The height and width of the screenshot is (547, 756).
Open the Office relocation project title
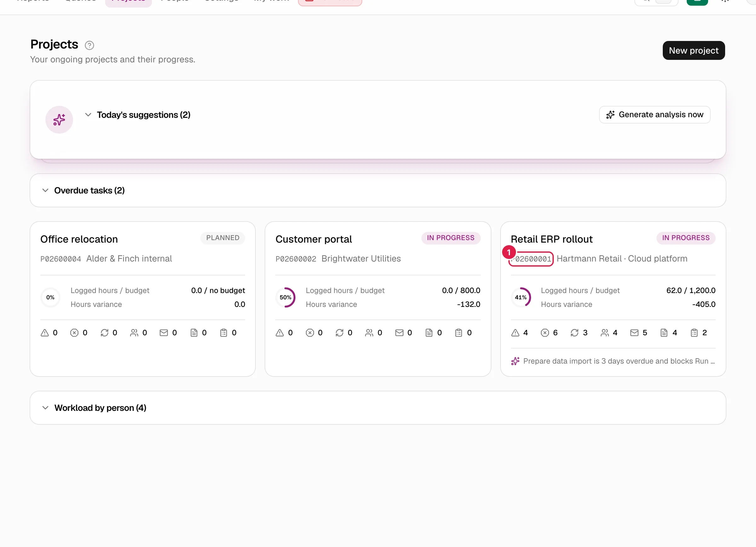(x=79, y=239)
